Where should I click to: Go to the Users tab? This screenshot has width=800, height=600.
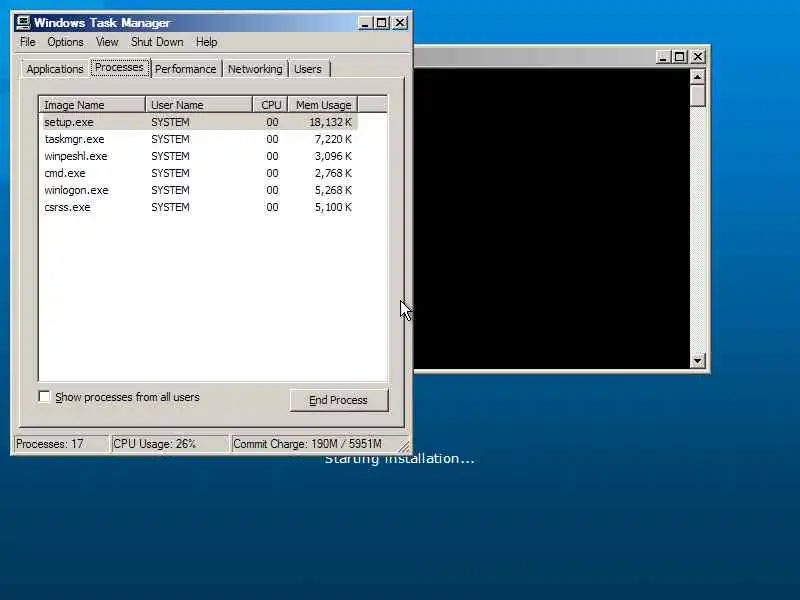coord(308,69)
